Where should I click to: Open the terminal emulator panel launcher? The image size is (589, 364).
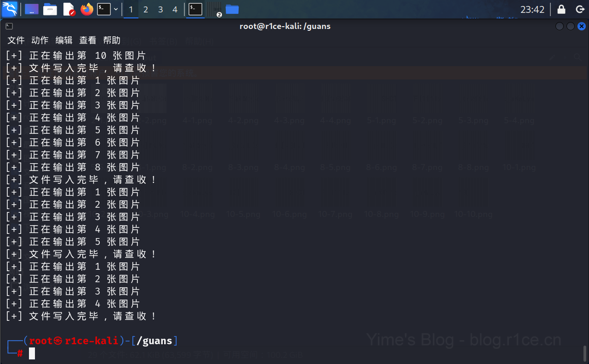coord(104,9)
